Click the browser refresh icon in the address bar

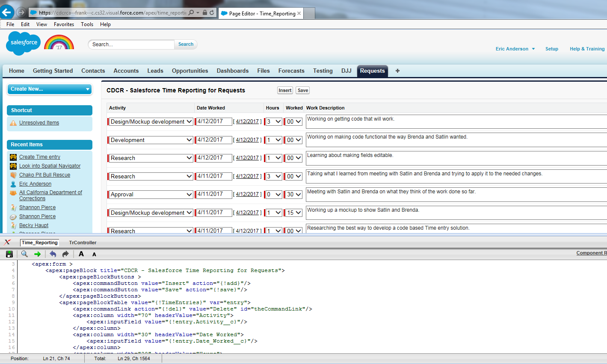pyautogui.click(x=212, y=13)
